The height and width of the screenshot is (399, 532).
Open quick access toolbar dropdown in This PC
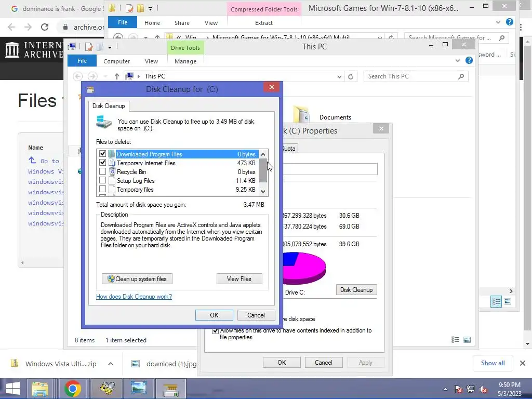[x=110, y=47]
